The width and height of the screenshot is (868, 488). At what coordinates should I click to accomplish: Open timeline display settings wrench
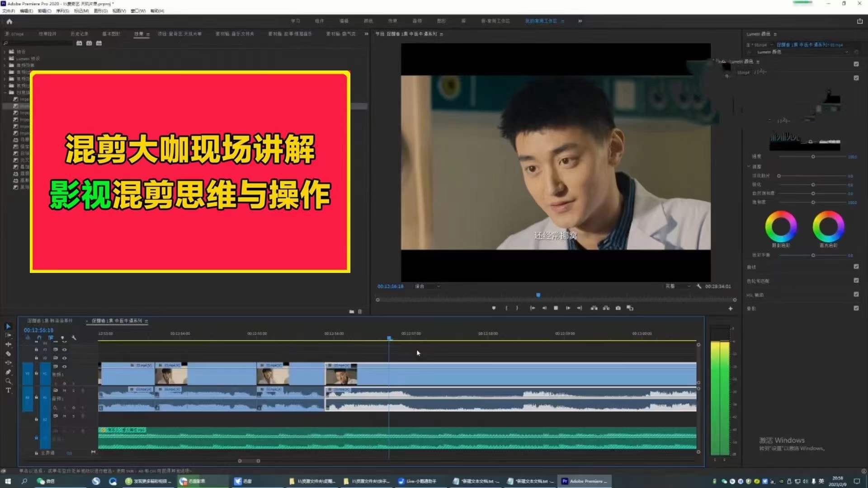(74, 338)
